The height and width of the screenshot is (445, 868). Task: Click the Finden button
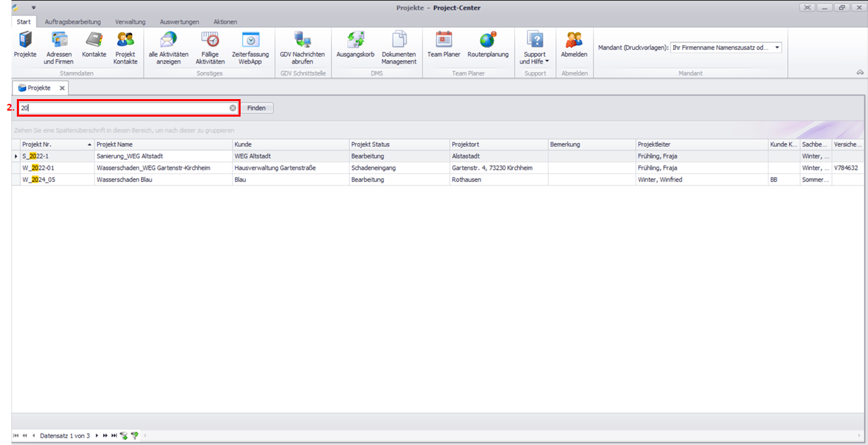coord(257,108)
